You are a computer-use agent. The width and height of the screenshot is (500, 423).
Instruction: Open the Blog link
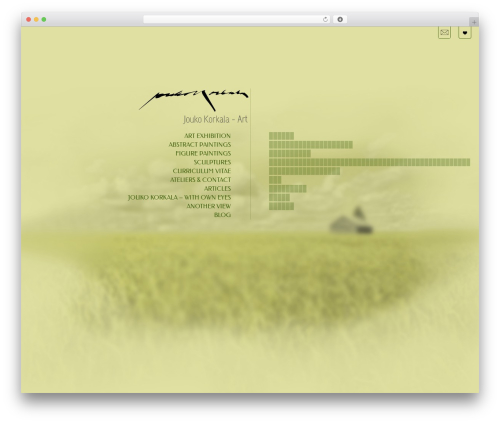click(222, 215)
